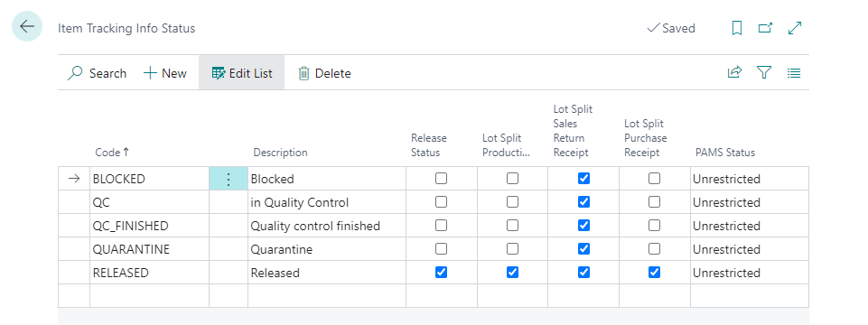868x325 pixels.
Task: Click the 'Quarantine' description cell
Action: [327, 249]
